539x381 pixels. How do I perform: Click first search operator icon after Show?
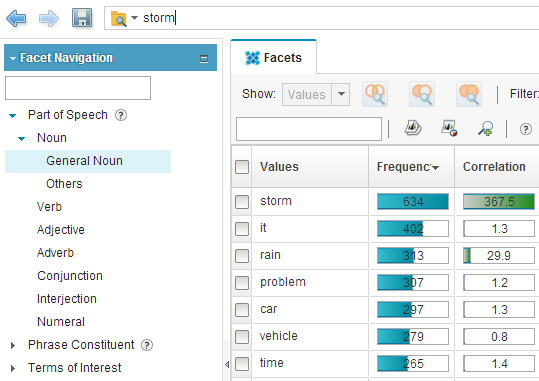pos(375,94)
